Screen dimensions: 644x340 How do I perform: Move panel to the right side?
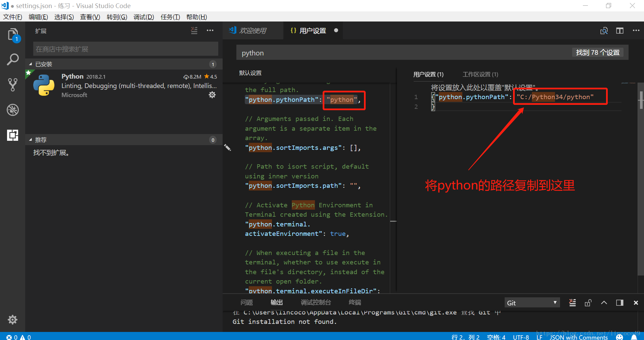click(620, 303)
